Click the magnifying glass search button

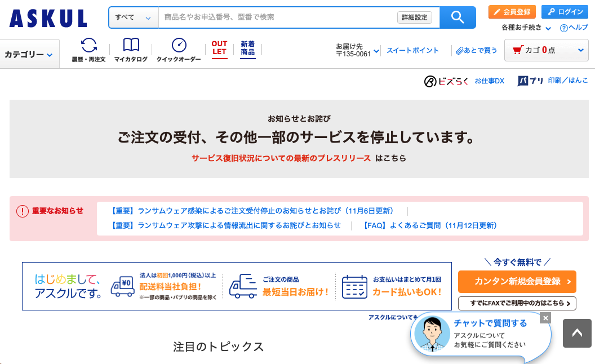point(458,17)
